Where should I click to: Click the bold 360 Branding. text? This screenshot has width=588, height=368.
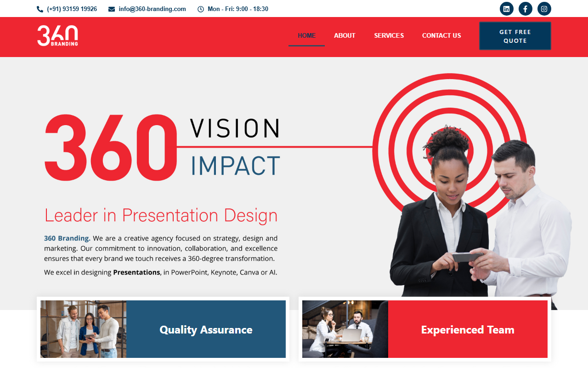point(67,238)
